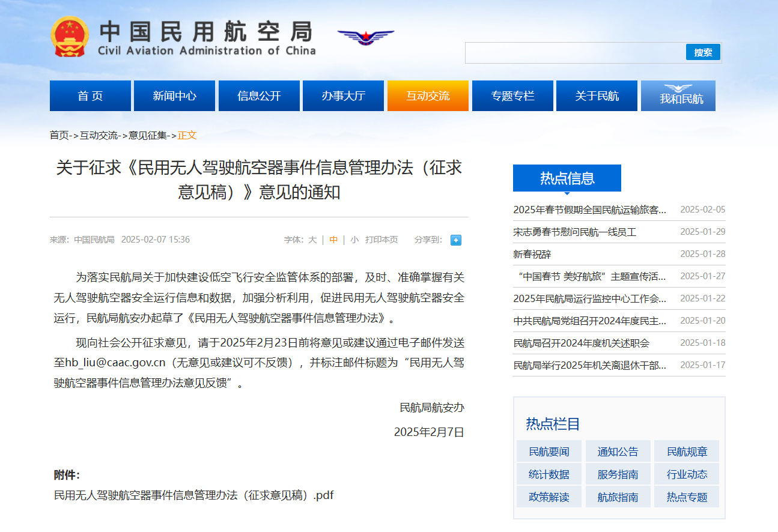Open the attached 征求意见稿 PDF file

click(193, 495)
